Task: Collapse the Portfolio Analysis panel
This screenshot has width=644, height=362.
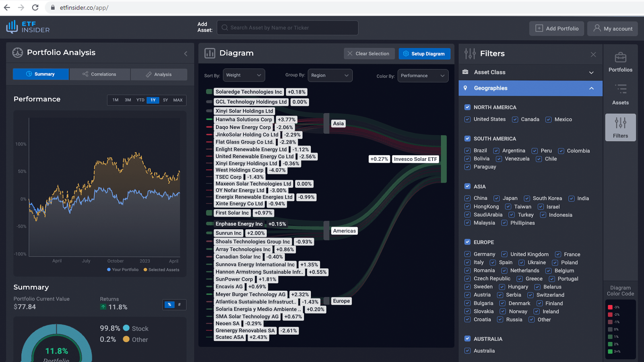Action: 186,53
